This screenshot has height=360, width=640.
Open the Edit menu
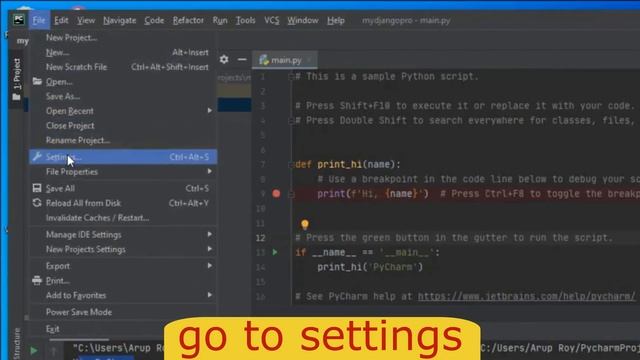coord(61,20)
